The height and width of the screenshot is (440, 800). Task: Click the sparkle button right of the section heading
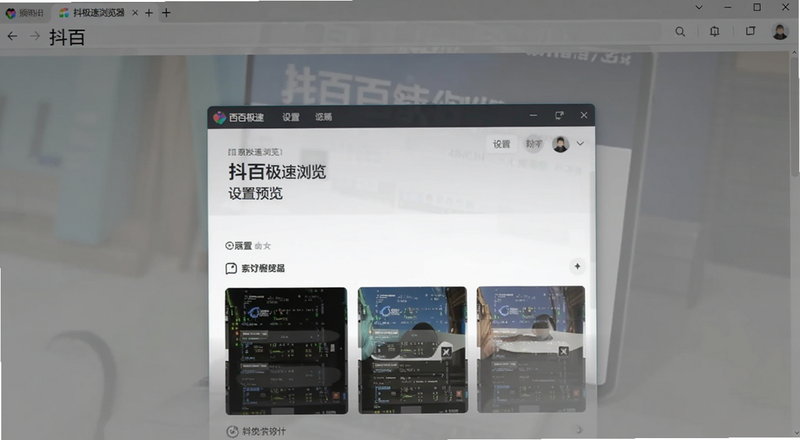click(x=577, y=266)
